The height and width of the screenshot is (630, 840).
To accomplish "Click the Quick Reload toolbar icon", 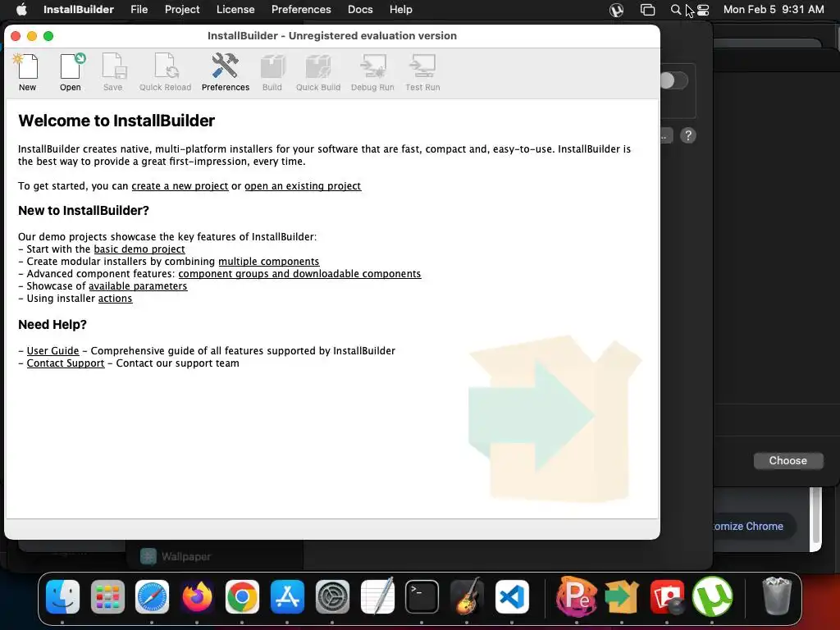I will [x=165, y=72].
